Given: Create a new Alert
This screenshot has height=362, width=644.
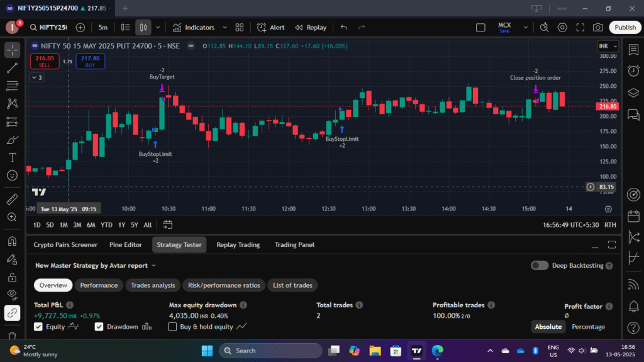Looking at the screenshot, I should tap(271, 28).
